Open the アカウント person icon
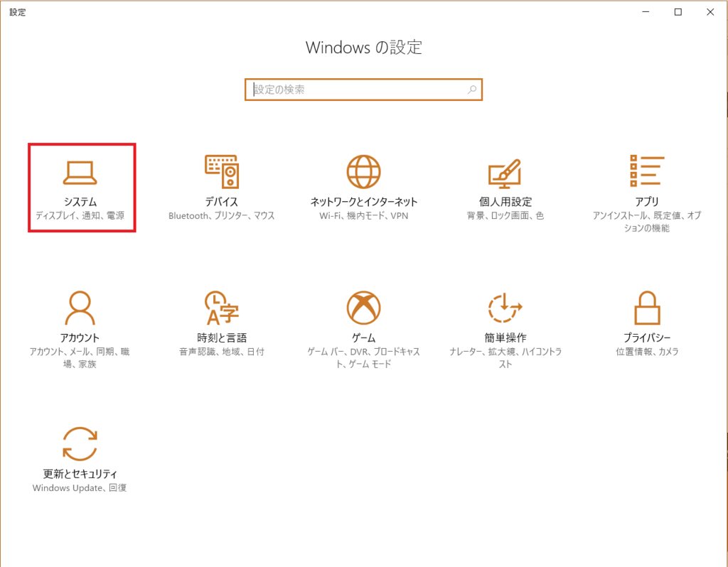The width and height of the screenshot is (728, 567). tap(80, 308)
